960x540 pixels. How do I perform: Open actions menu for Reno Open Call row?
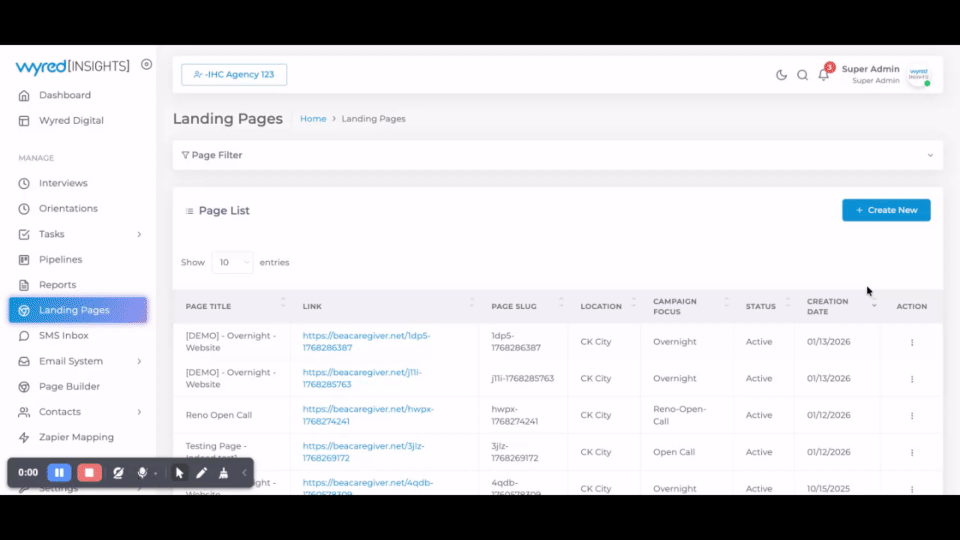click(x=911, y=415)
